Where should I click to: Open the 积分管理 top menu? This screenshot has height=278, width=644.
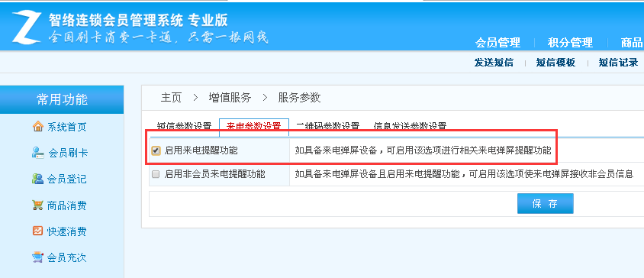click(570, 42)
